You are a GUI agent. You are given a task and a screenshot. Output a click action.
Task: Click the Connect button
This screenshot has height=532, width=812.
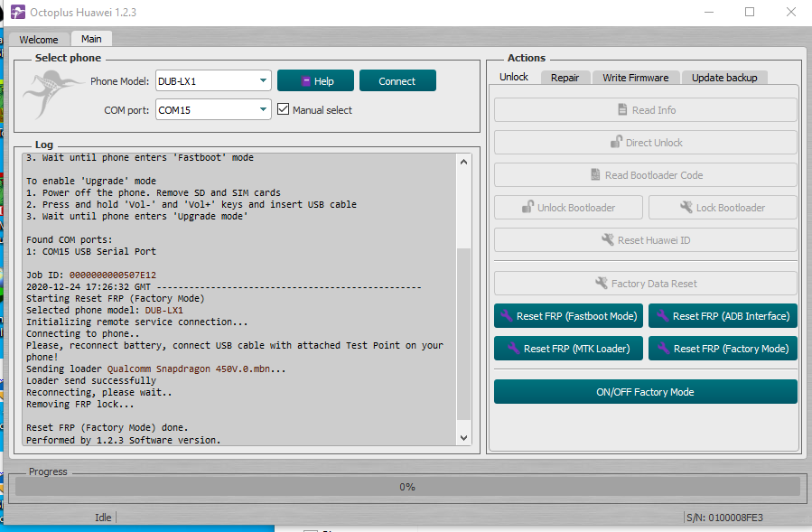(x=397, y=80)
